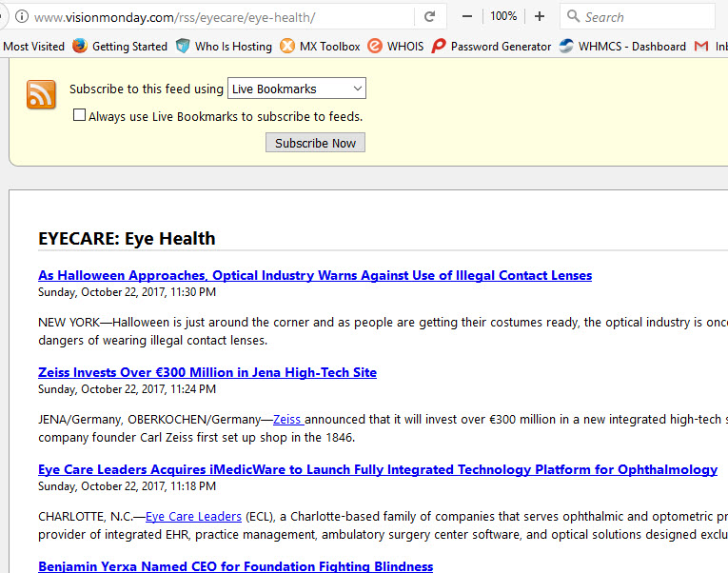Image resolution: width=728 pixels, height=573 pixels.
Task: Reload the page with the refresh icon
Action: point(430,17)
